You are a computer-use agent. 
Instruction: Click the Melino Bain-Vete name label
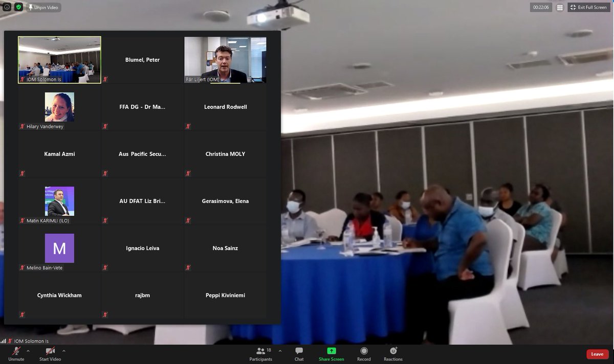[x=45, y=267]
